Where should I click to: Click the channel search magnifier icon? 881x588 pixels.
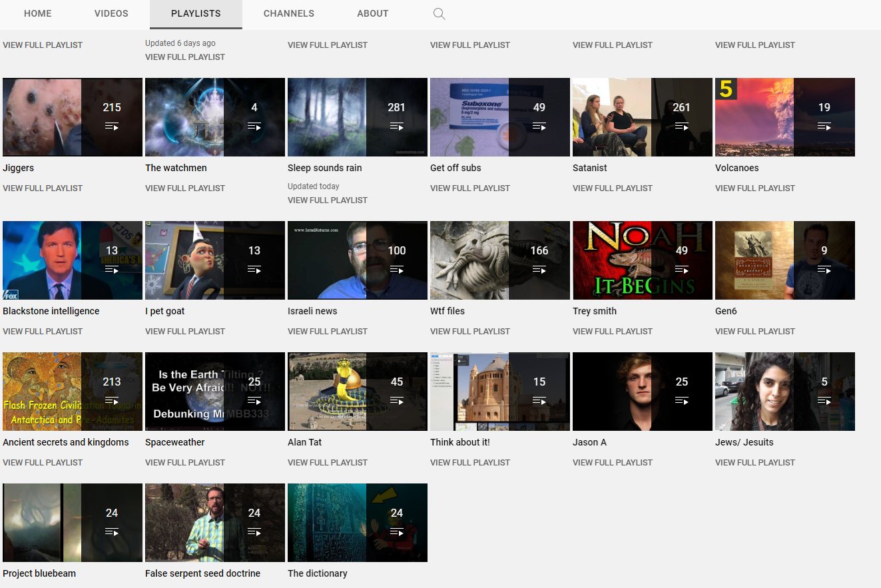[x=439, y=14]
